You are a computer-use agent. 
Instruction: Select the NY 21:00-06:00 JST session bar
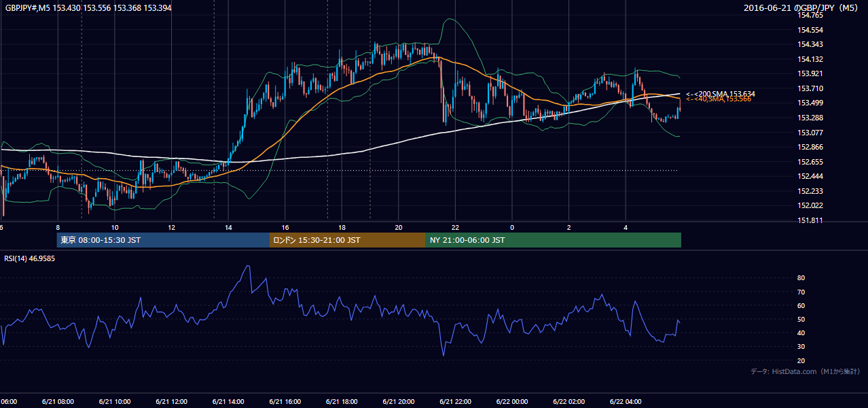coord(554,240)
